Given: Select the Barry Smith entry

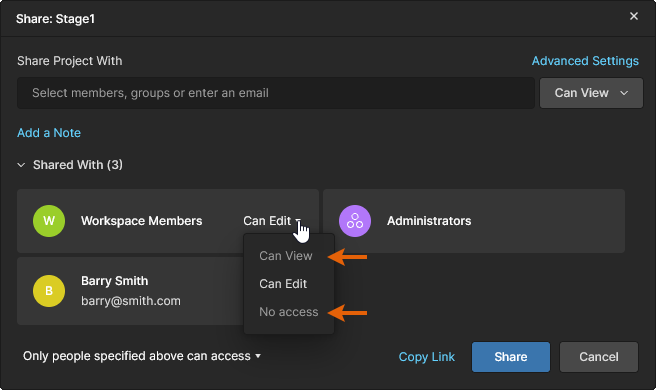Looking at the screenshot, I should pos(130,291).
